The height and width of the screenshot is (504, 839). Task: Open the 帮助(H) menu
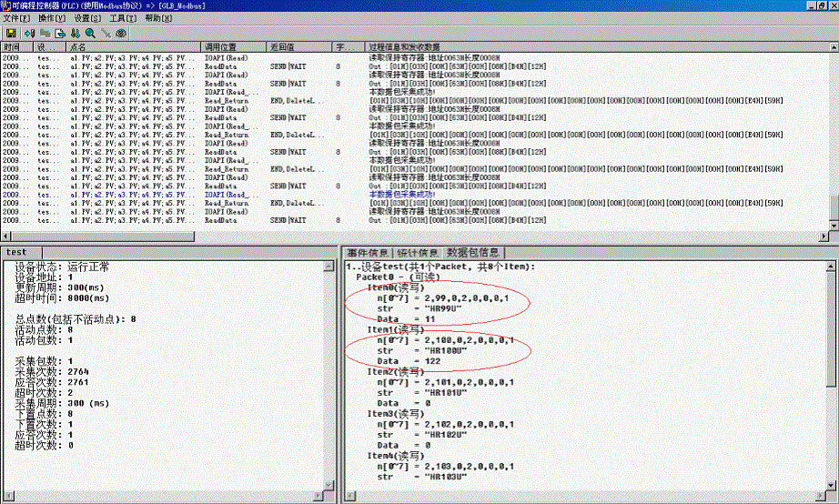coord(158,18)
